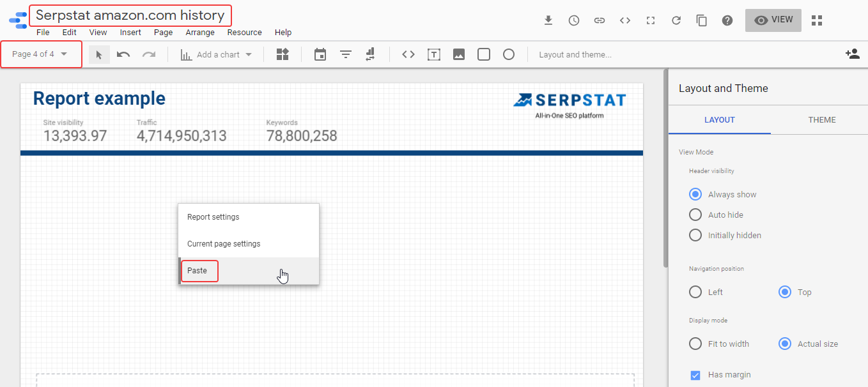Open the File menu
Screen dimensions: 868x387
[x=43, y=32]
